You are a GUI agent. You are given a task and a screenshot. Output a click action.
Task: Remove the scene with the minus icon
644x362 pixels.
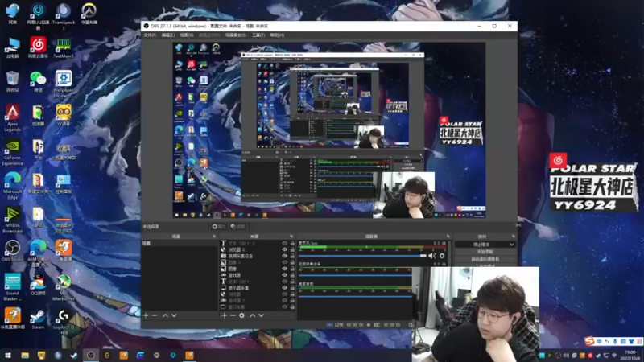click(x=155, y=315)
